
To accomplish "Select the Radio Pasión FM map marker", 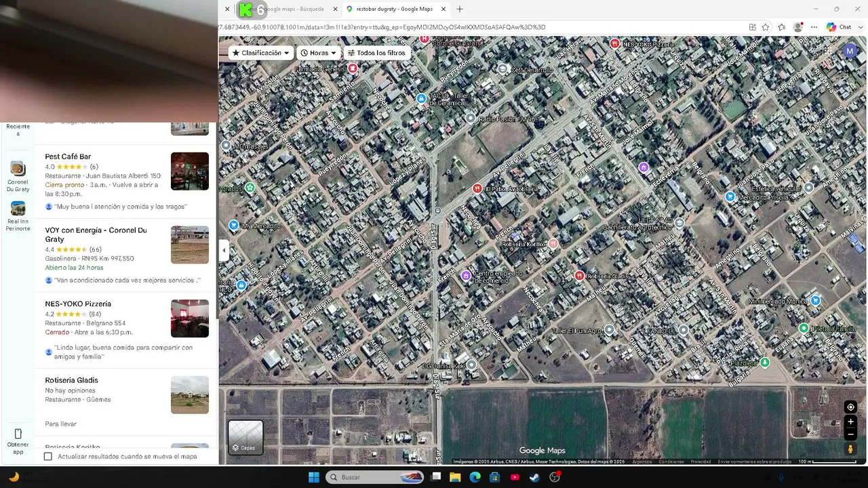I will pyautogui.click(x=471, y=119).
